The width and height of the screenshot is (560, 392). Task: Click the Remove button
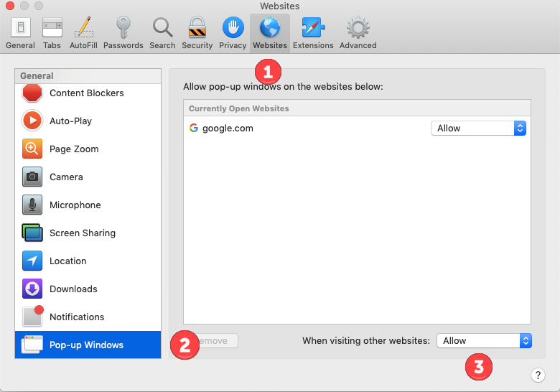tap(210, 340)
